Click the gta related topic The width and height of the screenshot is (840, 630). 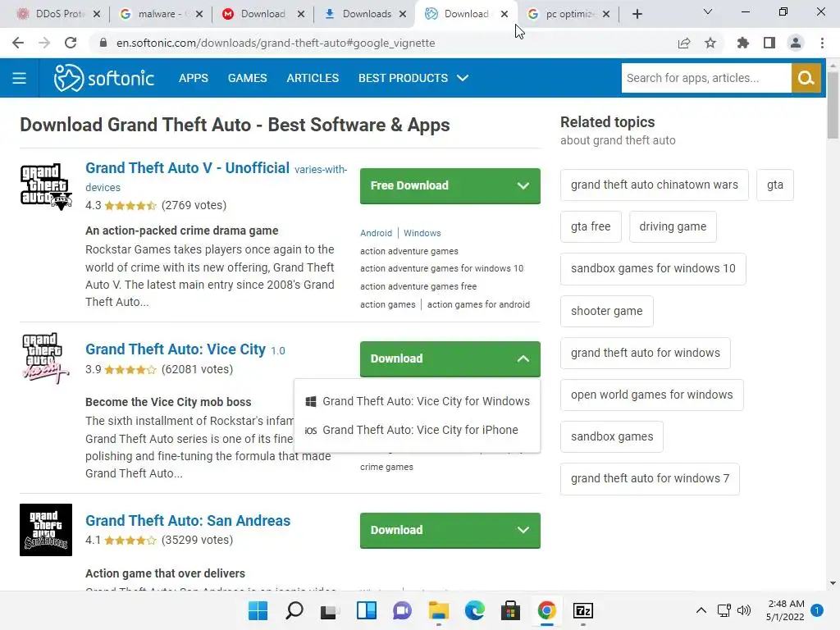774,185
